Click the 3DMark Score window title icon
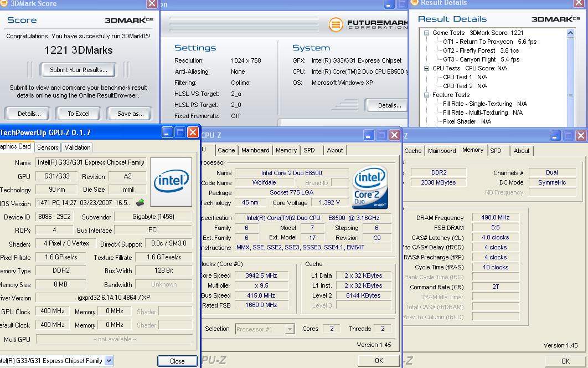588x368 pixels. point(4,3)
